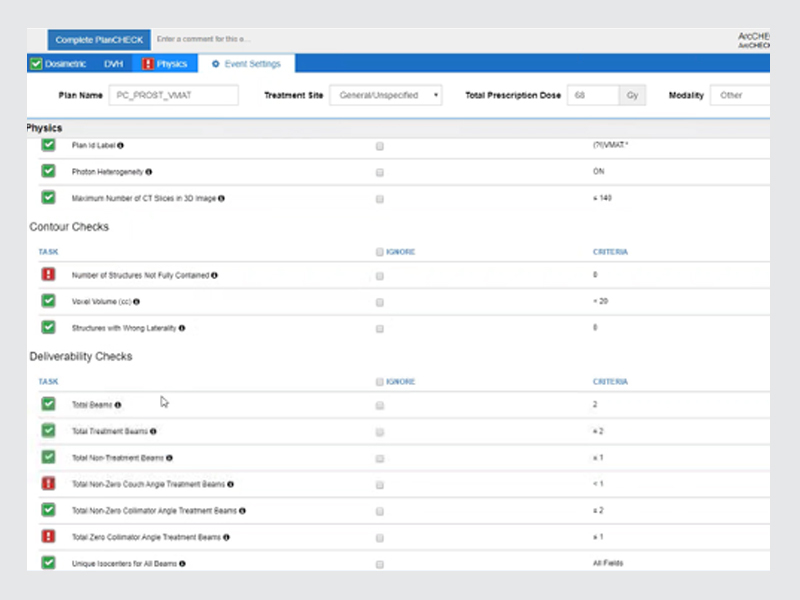
Task: Open info icon beside Total Non-Zero Collimator Angle Treatment Beams
Action: tap(242, 511)
